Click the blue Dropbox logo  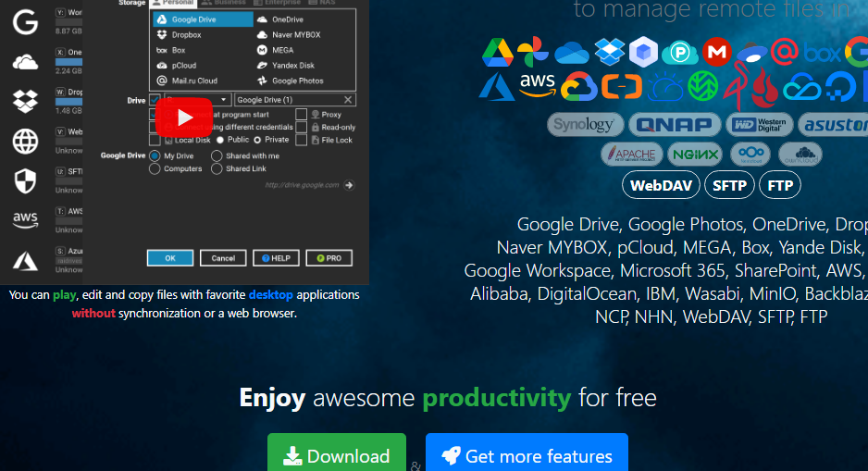click(610, 51)
